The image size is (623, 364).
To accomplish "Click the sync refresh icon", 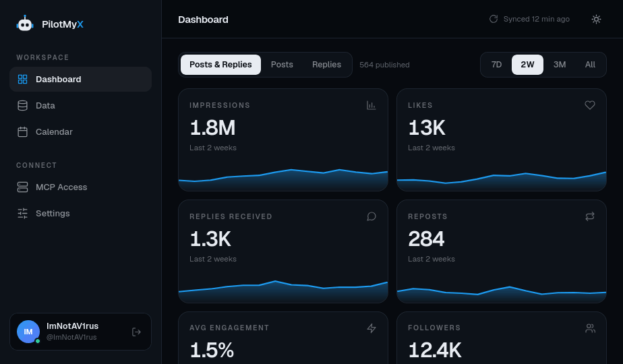I will pyautogui.click(x=494, y=19).
